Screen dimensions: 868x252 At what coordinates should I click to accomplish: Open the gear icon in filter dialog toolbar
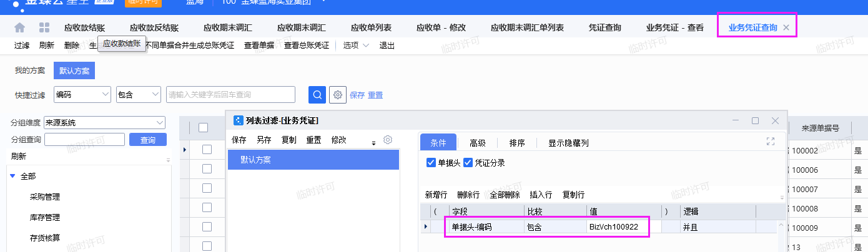[x=388, y=140]
